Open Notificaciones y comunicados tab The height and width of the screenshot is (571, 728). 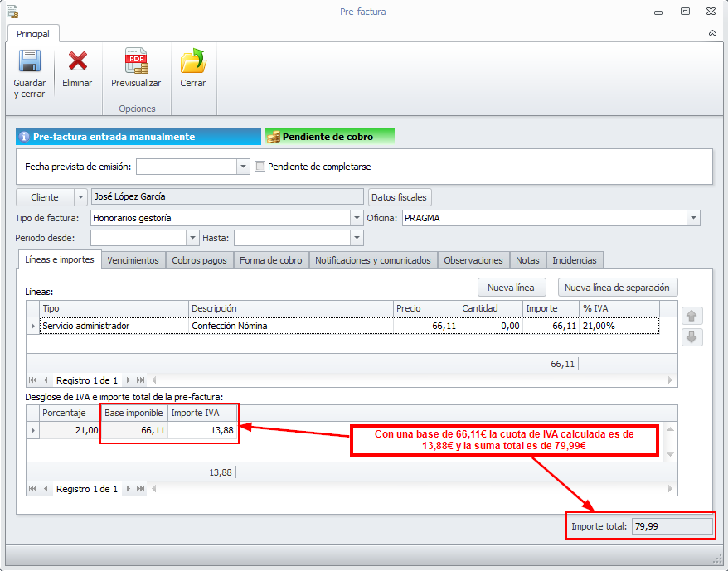pyautogui.click(x=373, y=260)
